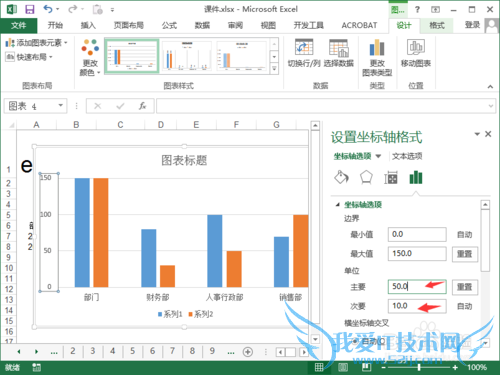Click the Redo arrow icon

(x=72, y=9)
